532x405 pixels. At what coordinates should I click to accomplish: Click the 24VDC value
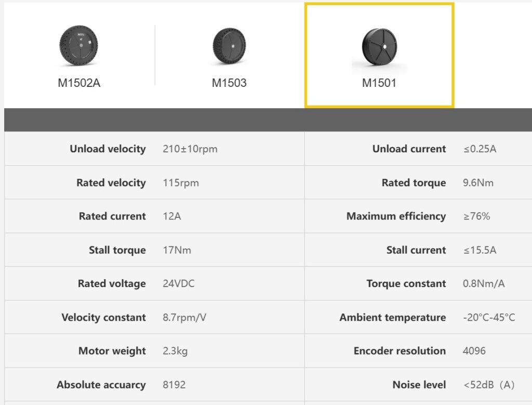coord(179,283)
